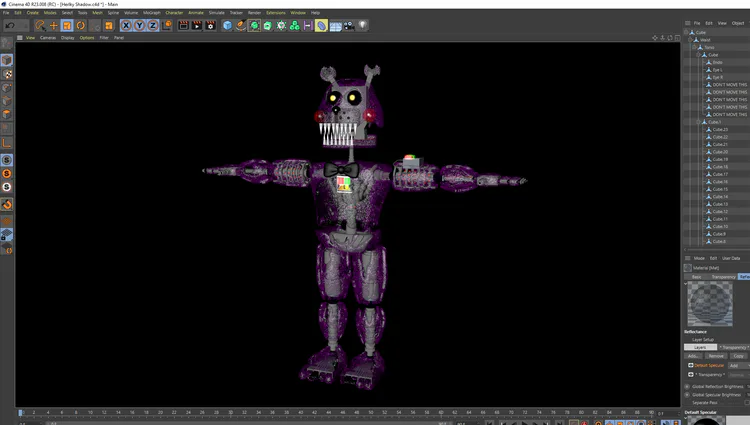
Task: Toggle the orange Workplane S icon
Action: (x=7, y=174)
